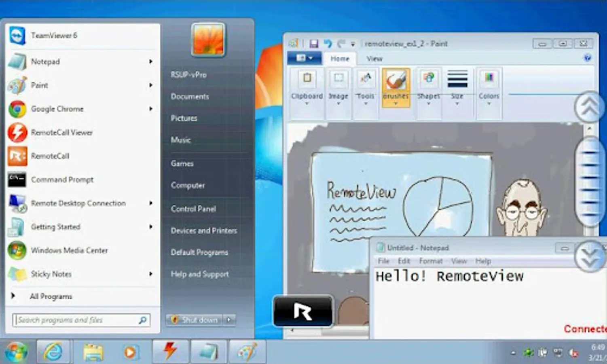This screenshot has height=364, width=607.
Task: Launch Windows Media Center from the Start menu
Action: coord(82,250)
